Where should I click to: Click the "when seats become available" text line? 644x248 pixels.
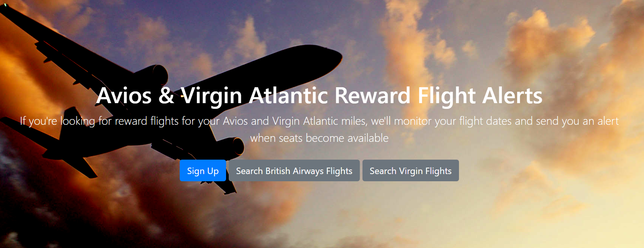[x=319, y=138]
